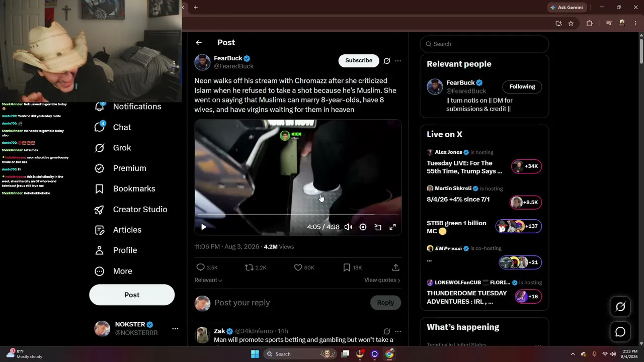
Task: Toggle Following for FearBuck in Relevant people
Action: 522,87
